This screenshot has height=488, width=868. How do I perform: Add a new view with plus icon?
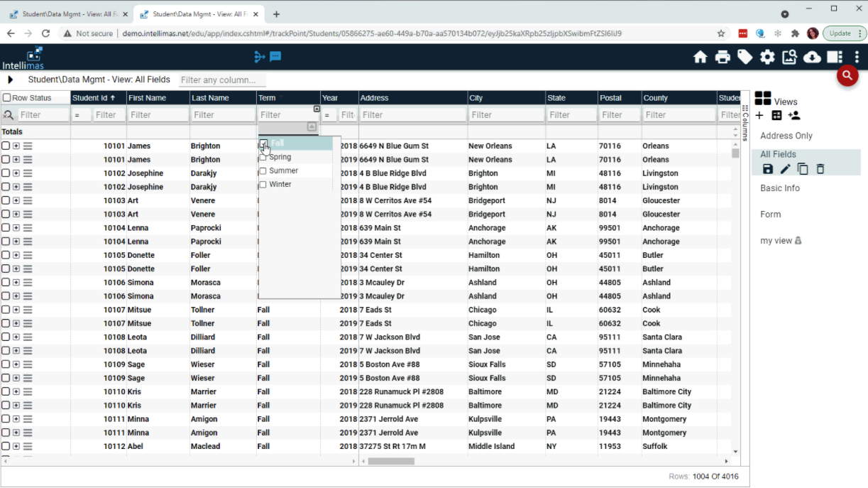[759, 115]
